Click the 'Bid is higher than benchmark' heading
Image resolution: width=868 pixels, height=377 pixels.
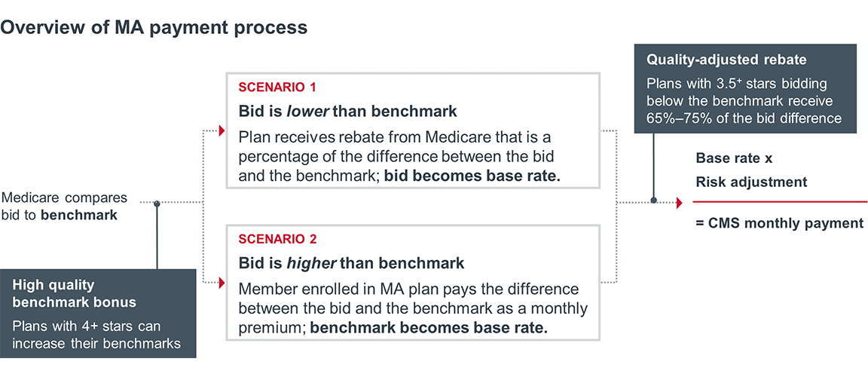[351, 263]
